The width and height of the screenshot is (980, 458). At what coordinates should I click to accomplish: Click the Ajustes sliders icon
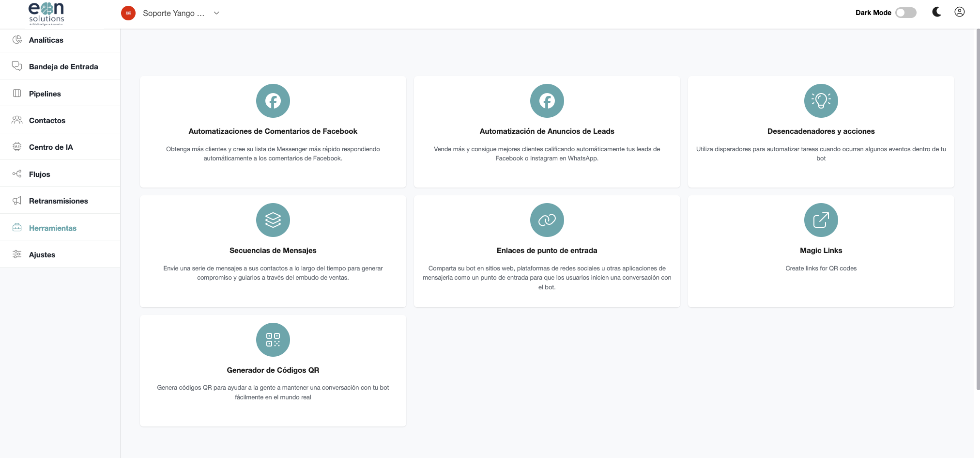coord(17,254)
